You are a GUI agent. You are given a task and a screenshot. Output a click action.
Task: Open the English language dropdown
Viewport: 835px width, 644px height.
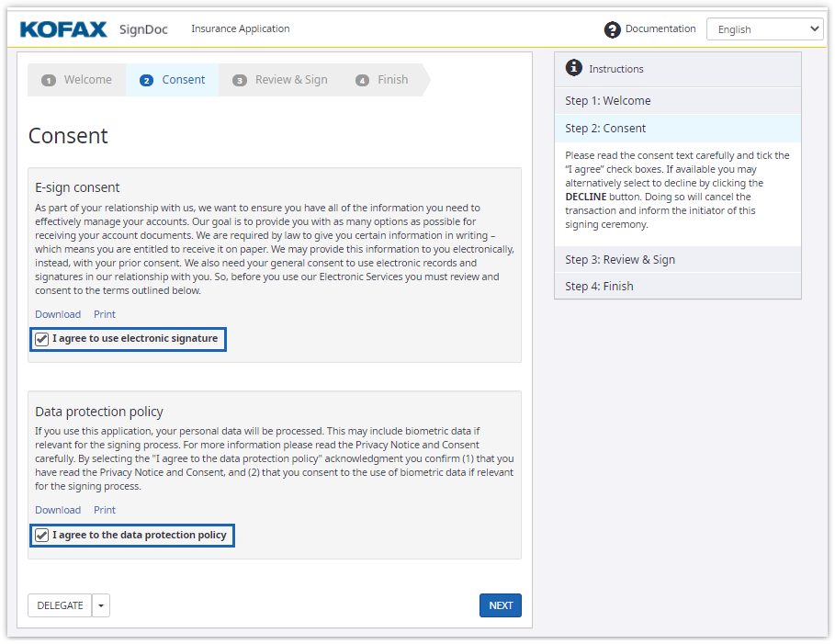point(764,29)
